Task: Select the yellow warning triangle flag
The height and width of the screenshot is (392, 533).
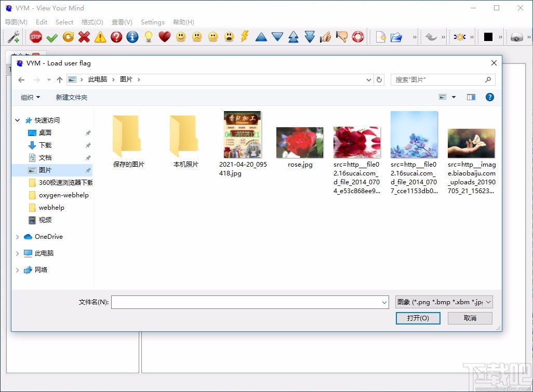Action: [x=100, y=37]
